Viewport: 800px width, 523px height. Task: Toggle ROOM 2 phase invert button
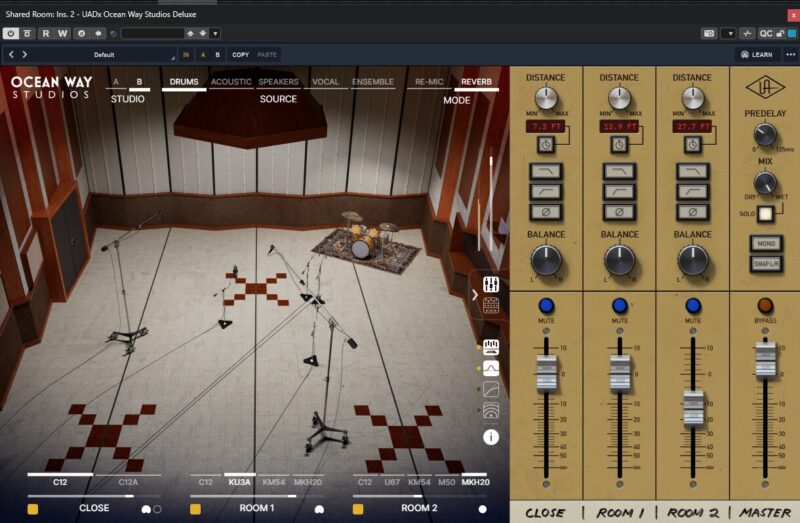(692, 212)
